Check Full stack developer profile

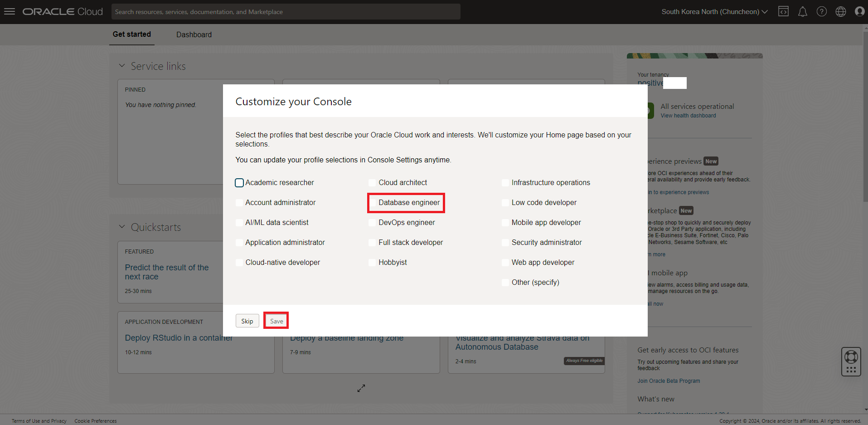coord(372,243)
